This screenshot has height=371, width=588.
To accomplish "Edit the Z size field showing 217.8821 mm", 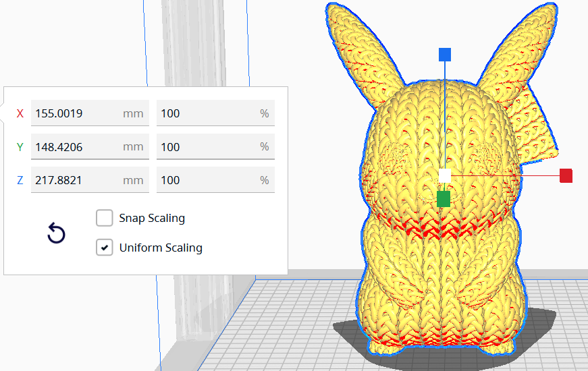I will 90,180.
